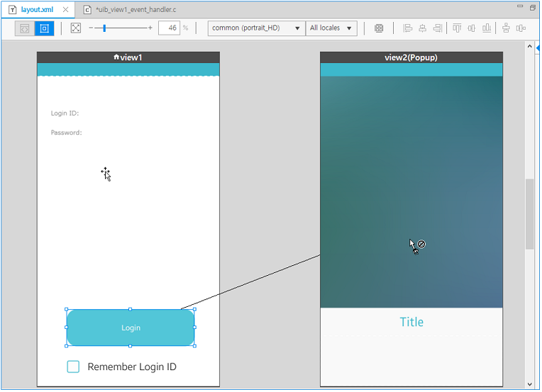542x392 pixels.
Task: Click the Title label in view2 popup
Action: pos(411,322)
